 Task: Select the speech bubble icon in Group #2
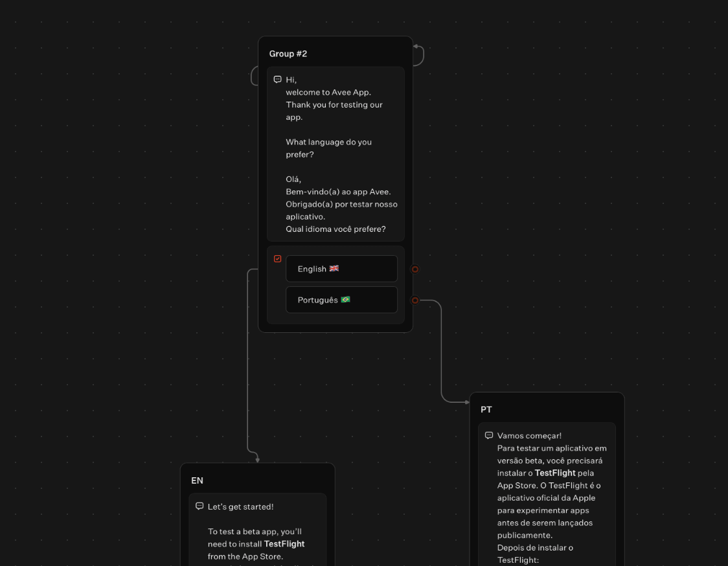pos(278,80)
